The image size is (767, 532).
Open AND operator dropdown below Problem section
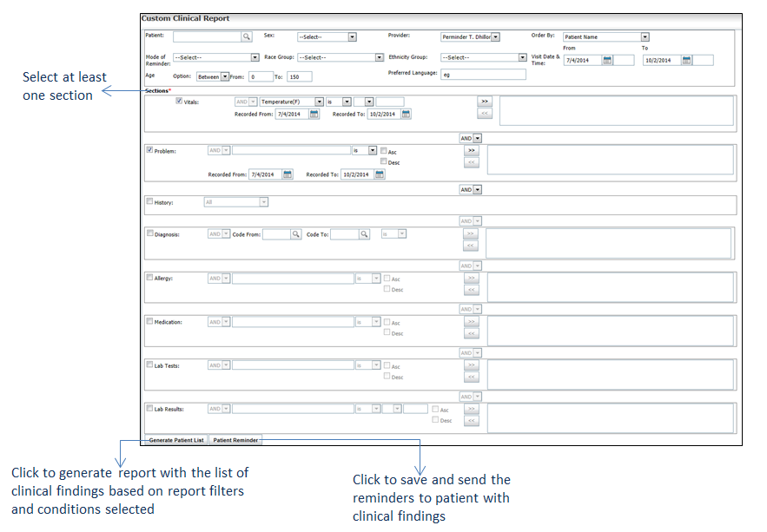[x=471, y=189]
